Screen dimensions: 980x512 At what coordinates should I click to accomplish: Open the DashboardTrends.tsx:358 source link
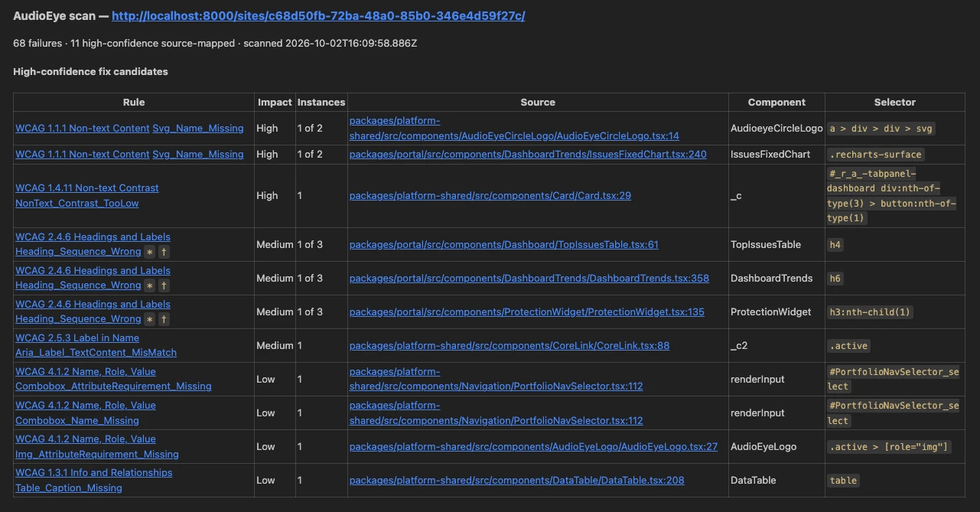[x=529, y=278]
